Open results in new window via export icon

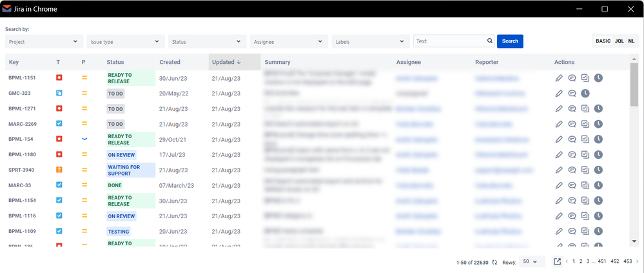(x=558, y=261)
